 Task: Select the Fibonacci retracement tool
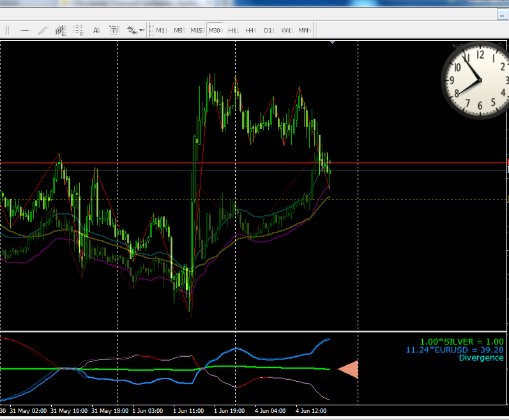(x=79, y=30)
